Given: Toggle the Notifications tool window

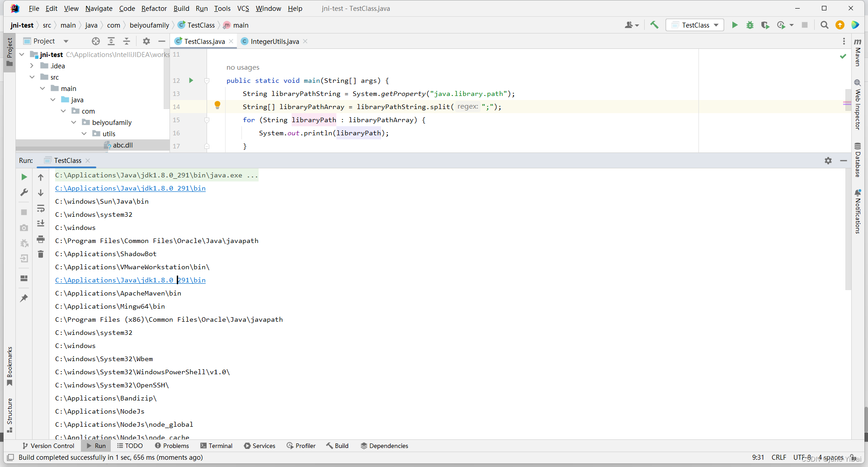Looking at the screenshot, I should point(858,212).
